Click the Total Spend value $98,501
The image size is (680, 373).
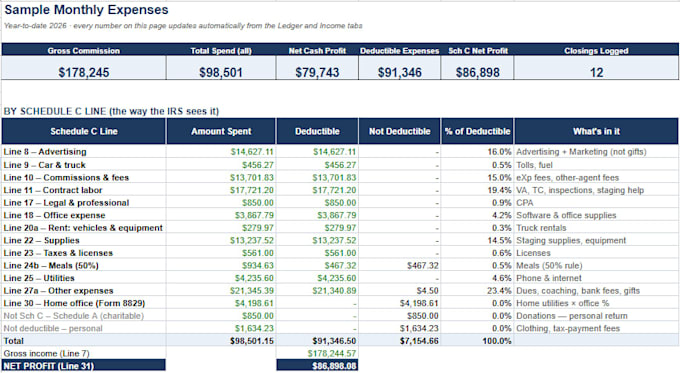(221, 72)
